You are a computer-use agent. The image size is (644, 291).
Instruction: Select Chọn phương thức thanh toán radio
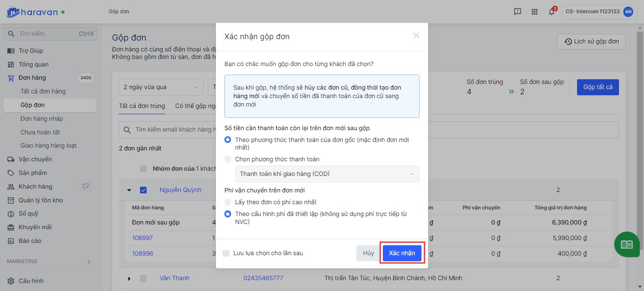coord(228,159)
